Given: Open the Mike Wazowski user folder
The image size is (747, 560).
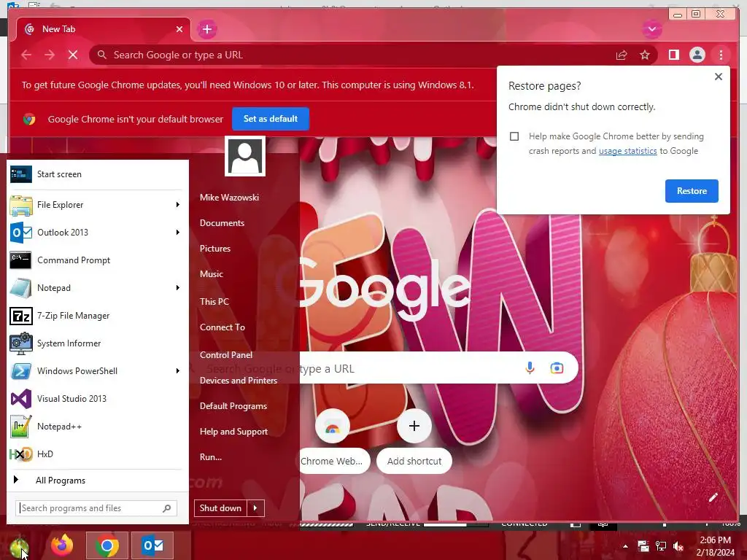Looking at the screenshot, I should pyautogui.click(x=229, y=197).
